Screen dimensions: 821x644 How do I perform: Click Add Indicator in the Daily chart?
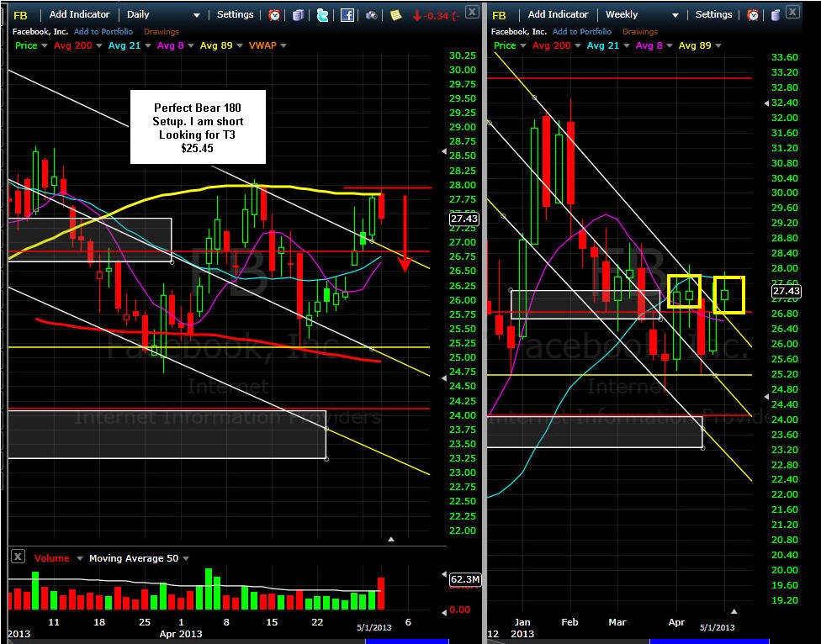coord(80,14)
